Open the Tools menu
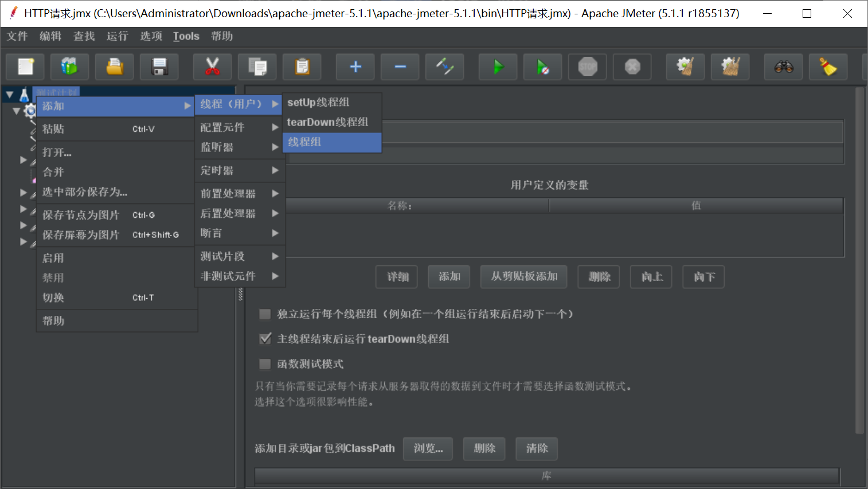Image resolution: width=868 pixels, height=489 pixels. pos(186,36)
